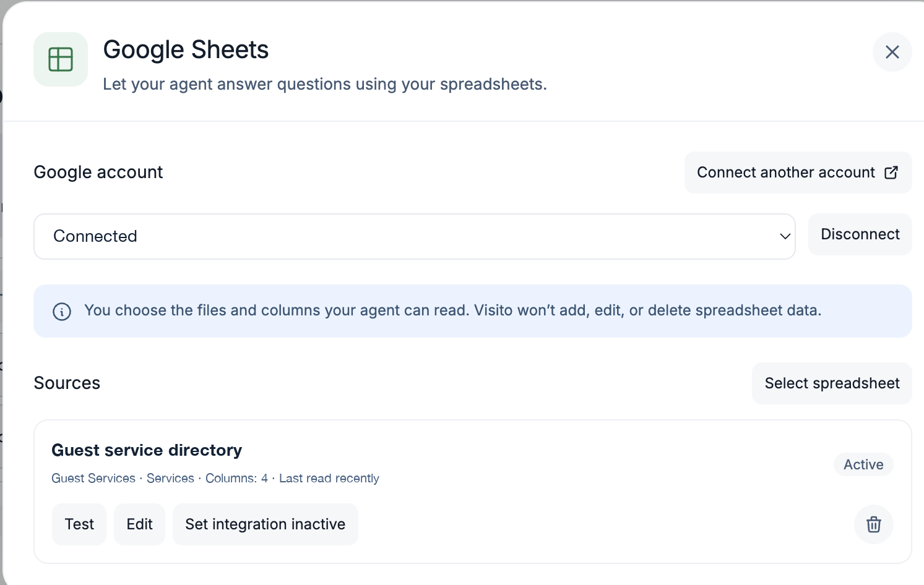Click the 'Guest Services · Services · Columns: 4' line

[215, 479]
